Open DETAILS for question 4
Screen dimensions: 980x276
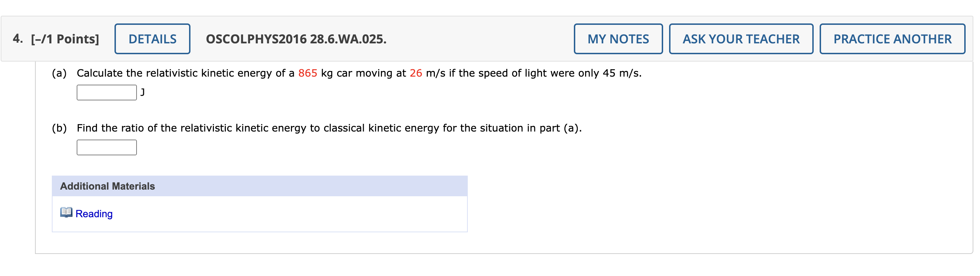point(152,38)
